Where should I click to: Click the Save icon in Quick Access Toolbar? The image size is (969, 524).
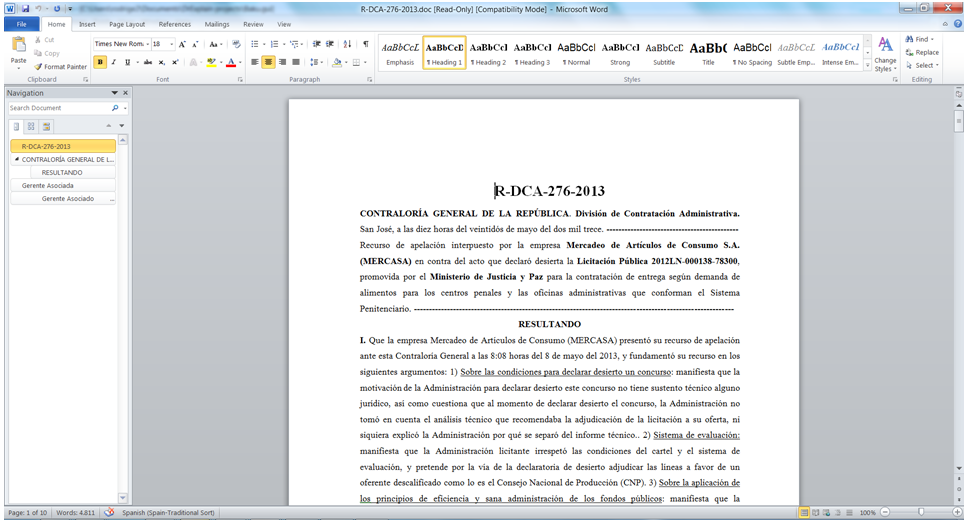25,9
